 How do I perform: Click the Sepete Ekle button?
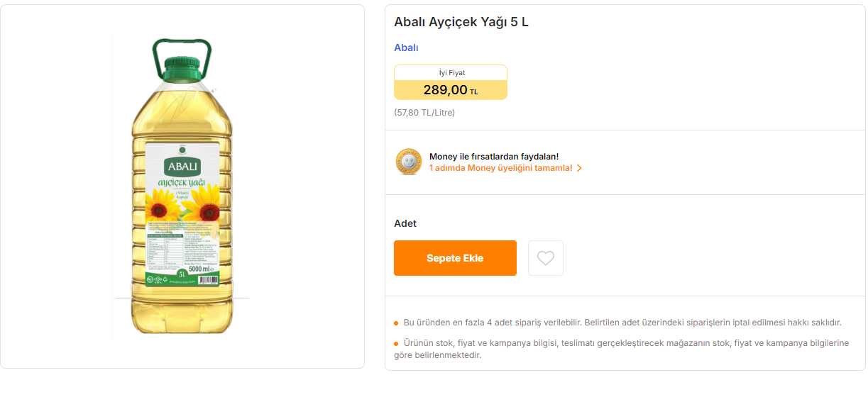[x=455, y=258]
